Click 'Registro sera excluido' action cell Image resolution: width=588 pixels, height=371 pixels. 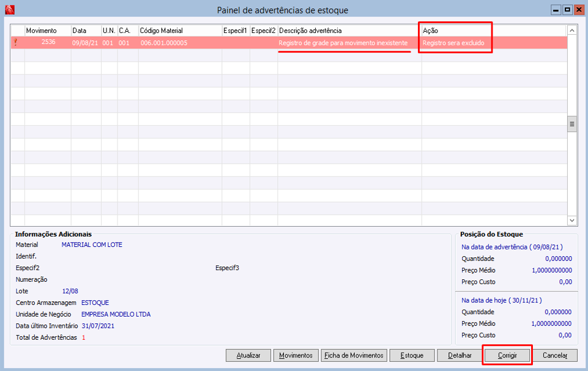pos(453,43)
